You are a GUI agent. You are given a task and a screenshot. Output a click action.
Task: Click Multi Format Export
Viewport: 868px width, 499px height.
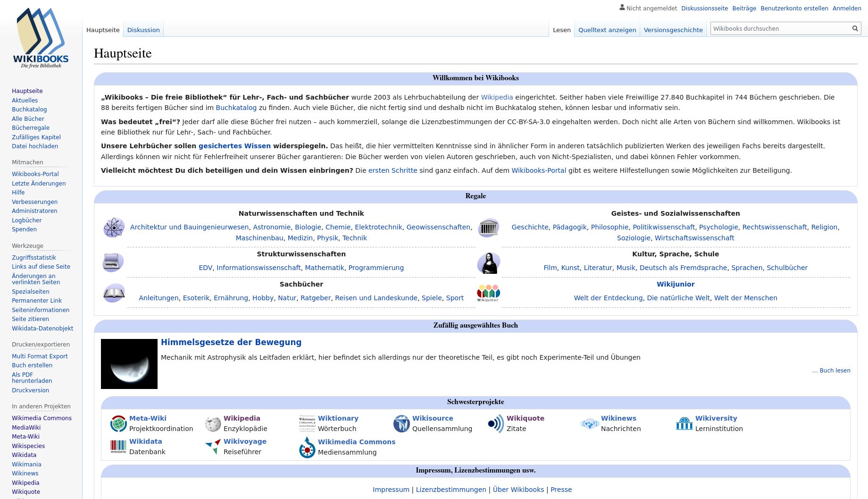coord(40,356)
